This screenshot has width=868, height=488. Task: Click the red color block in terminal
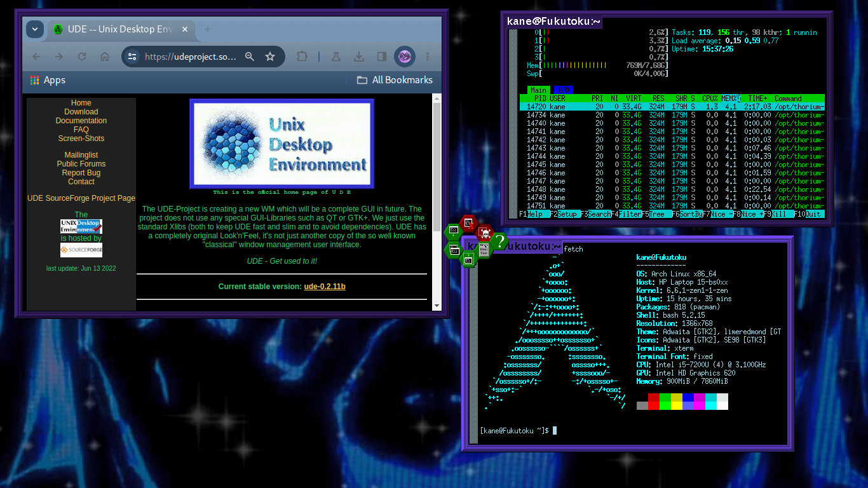654,398
